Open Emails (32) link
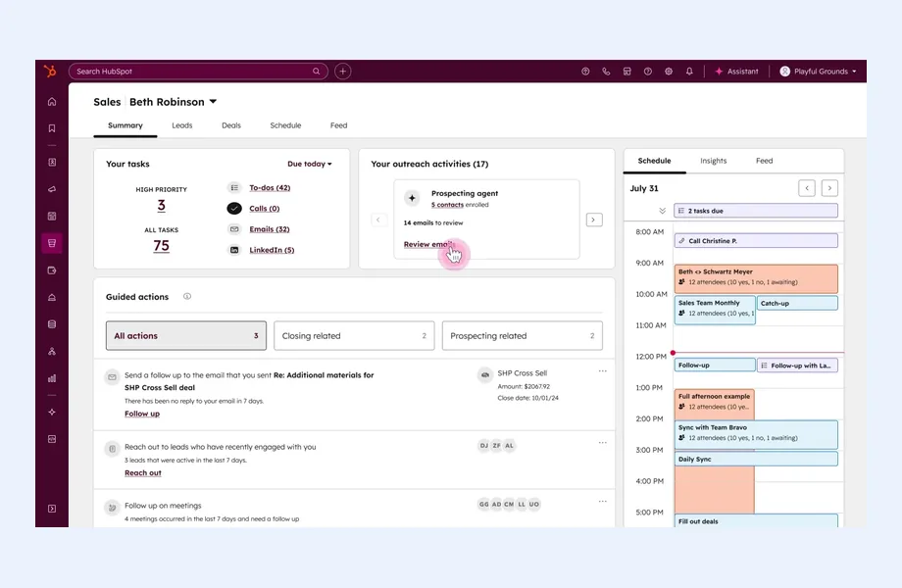Viewport: 902px width, 588px height. pos(270,229)
